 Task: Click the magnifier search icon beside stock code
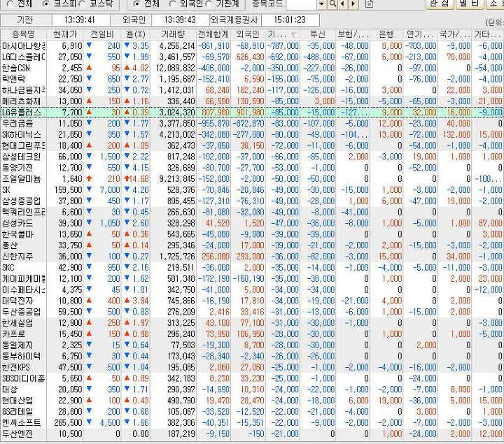pos(333,3)
